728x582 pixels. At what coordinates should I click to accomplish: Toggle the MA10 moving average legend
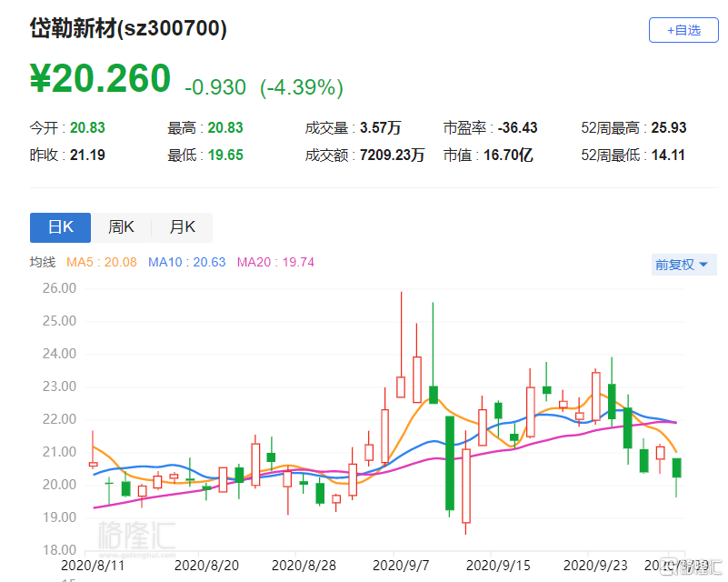pos(186,263)
